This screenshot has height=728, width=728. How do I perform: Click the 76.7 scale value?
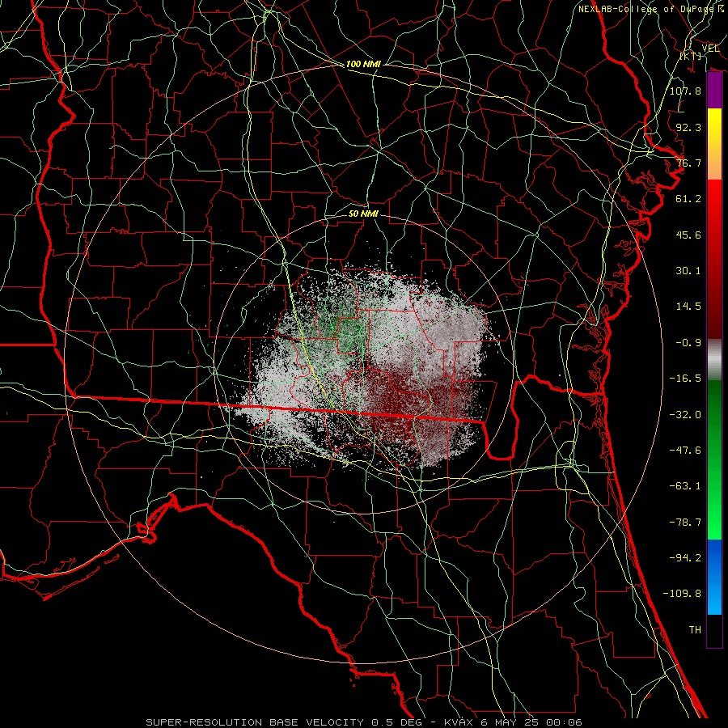pyautogui.click(x=688, y=163)
